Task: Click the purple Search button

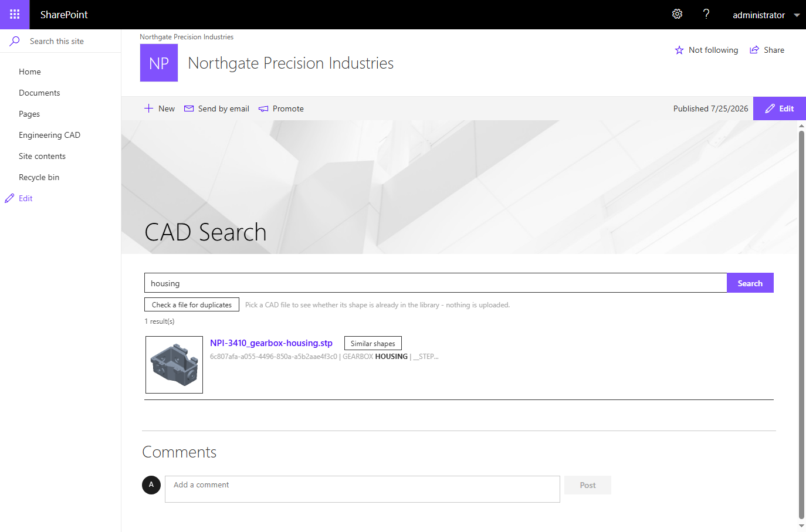Action: pyautogui.click(x=750, y=283)
